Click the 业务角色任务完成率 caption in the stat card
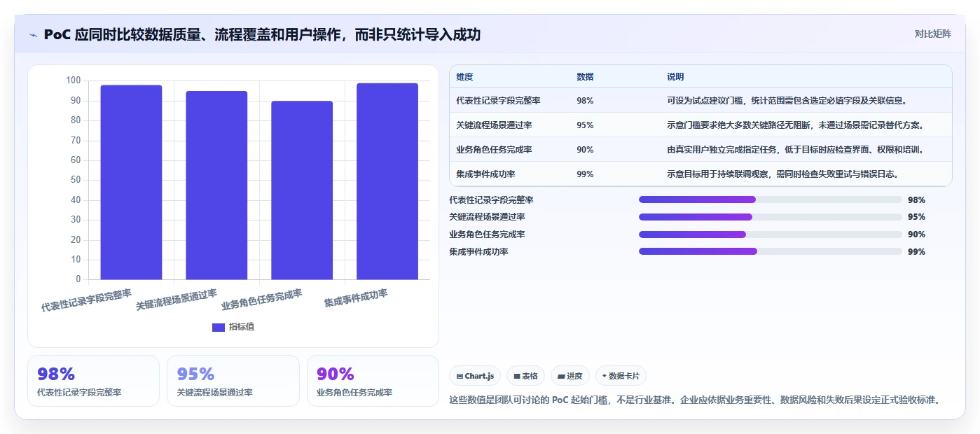 pyautogui.click(x=354, y=393)
